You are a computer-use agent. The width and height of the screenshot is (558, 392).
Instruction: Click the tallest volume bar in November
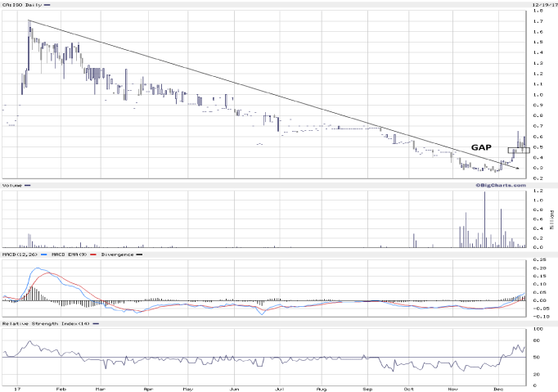pyautogui.click(x=485, y=217)
